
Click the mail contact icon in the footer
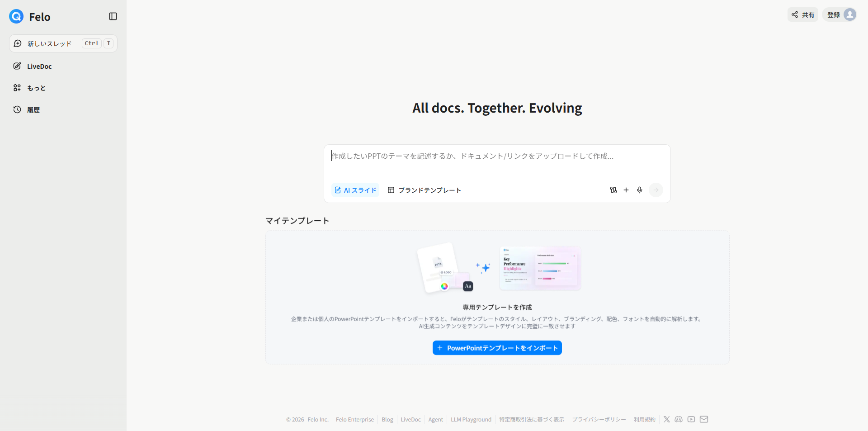tap(704, 419)
